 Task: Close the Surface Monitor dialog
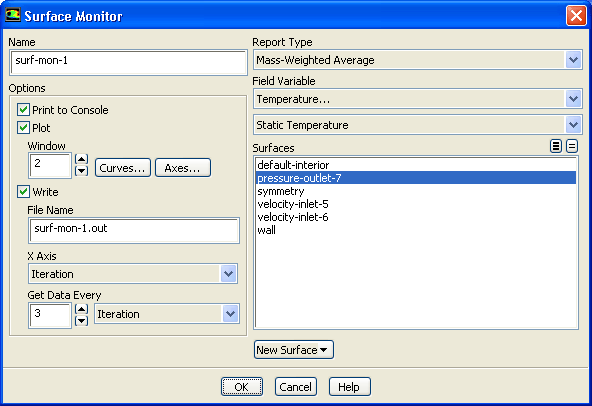coord(576,16)
